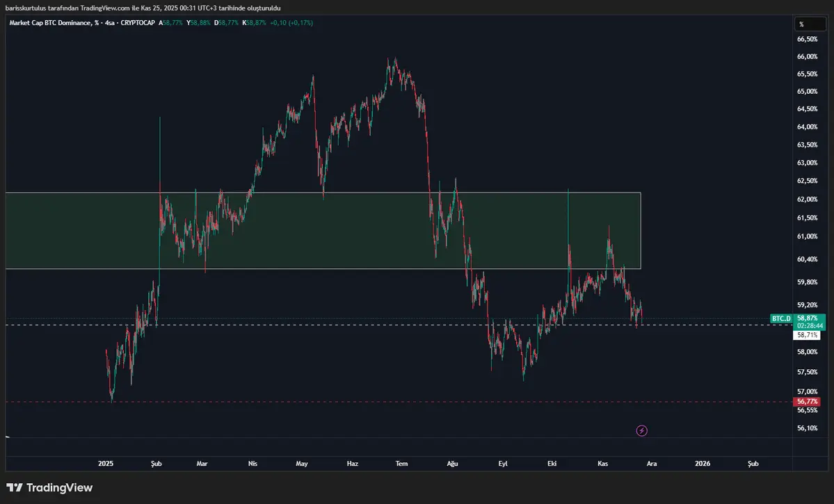834x504 pixels.
Task: Click the green shaded rectangle zone
Action: pos(323,230)
